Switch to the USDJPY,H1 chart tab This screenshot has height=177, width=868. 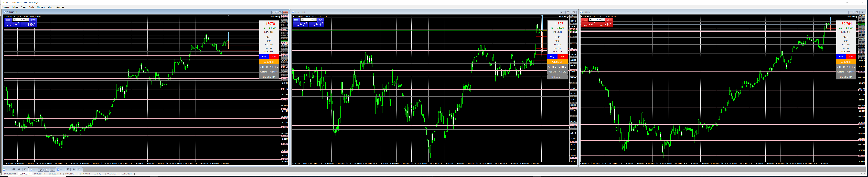(x=85, y=174)
